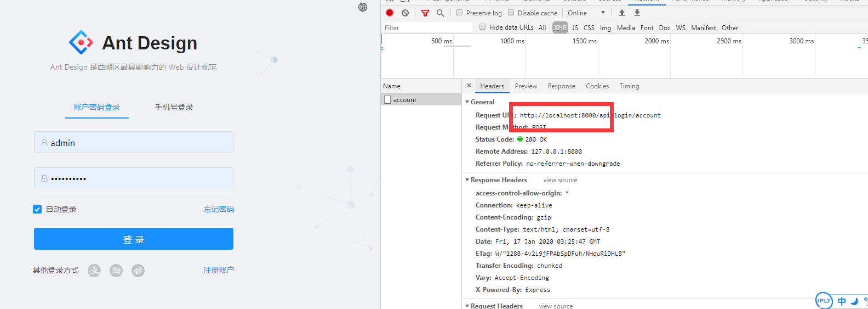This screenshot has height=309, width=868.
Task: Sign in with Taobao icon
Action: coord(116,270)
